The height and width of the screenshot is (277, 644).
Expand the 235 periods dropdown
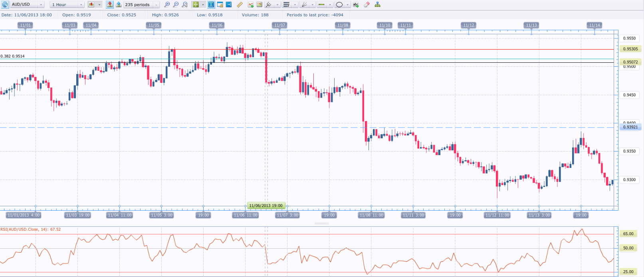click(x=156, y=5)
